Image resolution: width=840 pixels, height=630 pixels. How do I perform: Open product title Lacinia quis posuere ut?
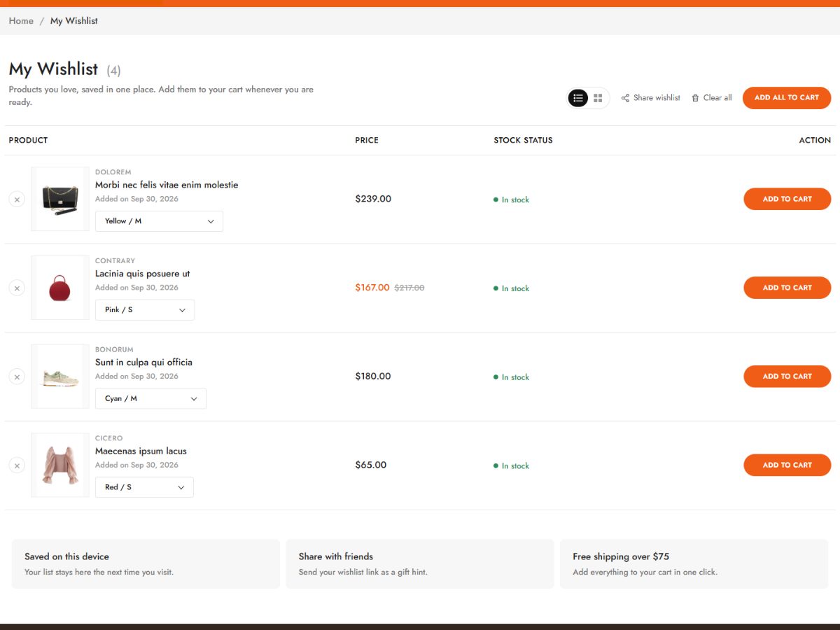pos(143,274)
